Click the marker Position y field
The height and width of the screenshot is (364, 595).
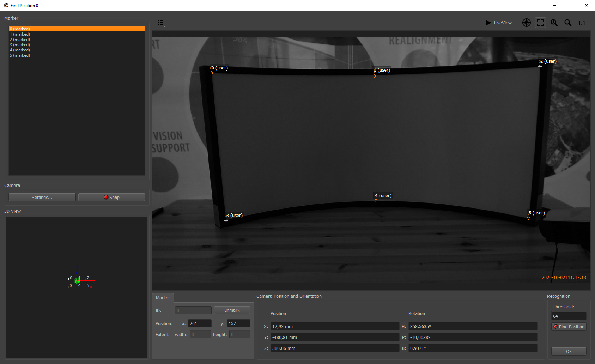(x=238, y=323)
